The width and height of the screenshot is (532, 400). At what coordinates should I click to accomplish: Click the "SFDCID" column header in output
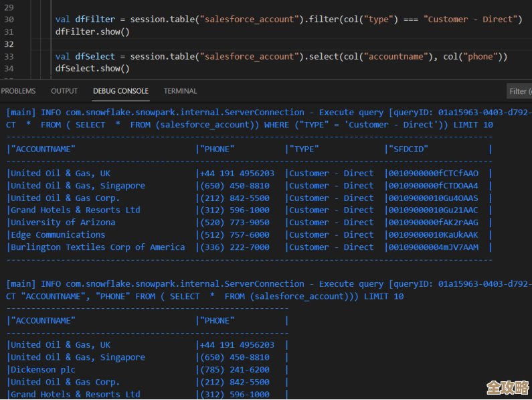click(x=408, y=149)
